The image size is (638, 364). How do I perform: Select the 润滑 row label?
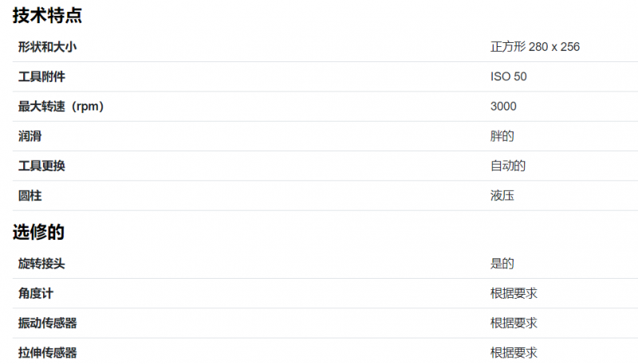tap(30, 136)
